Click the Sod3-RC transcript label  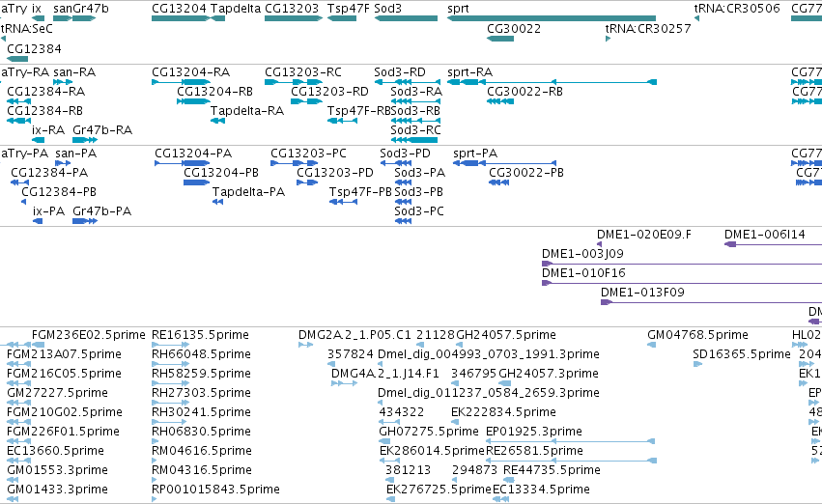[x=415, y=130]
